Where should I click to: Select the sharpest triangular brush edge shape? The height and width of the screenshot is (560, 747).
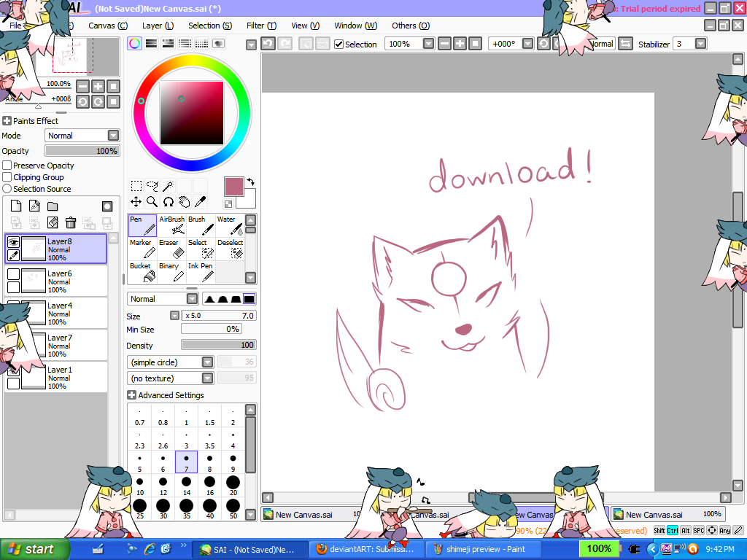(x=209, y=299)
